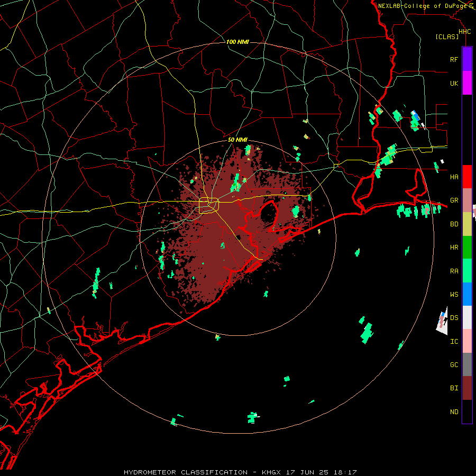476x476 pixels.
Task: Click the IC legend label
Action: 454,341
